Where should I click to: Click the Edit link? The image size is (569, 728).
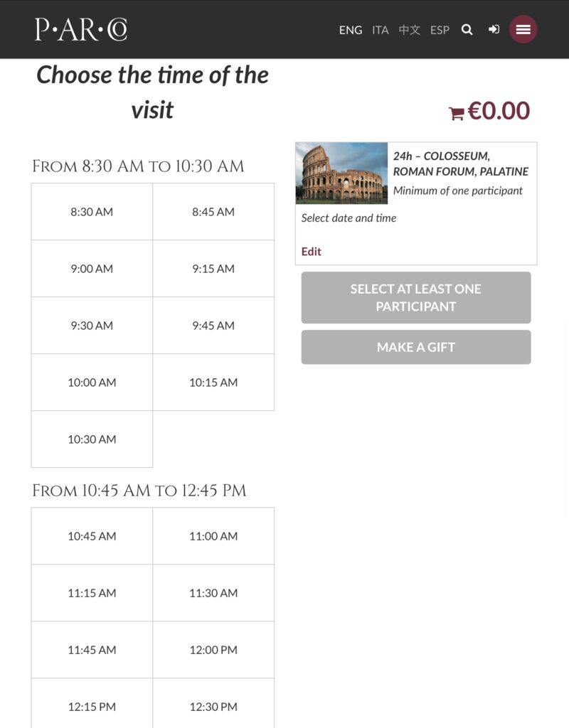[312, 252]
